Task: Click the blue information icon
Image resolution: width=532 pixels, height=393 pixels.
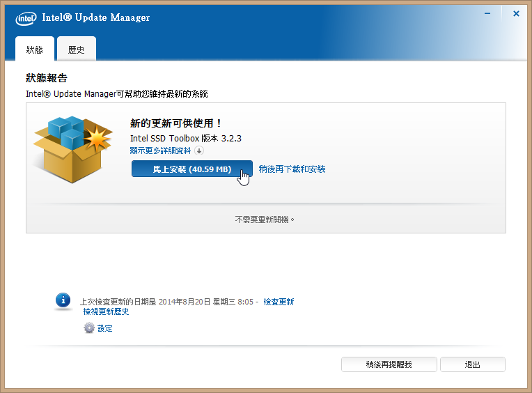Action: 63,300
